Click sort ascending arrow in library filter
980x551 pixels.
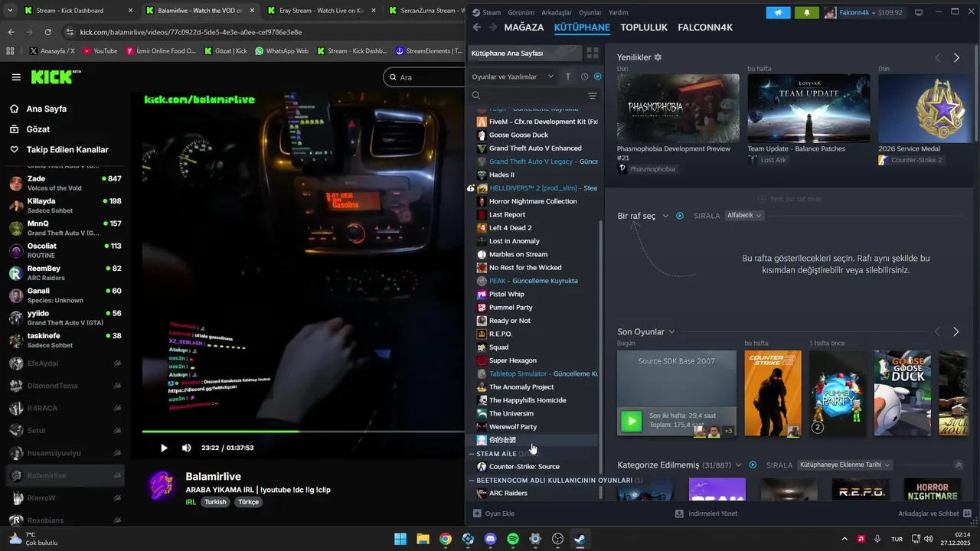pyautogui.click(x=567, y=77)
